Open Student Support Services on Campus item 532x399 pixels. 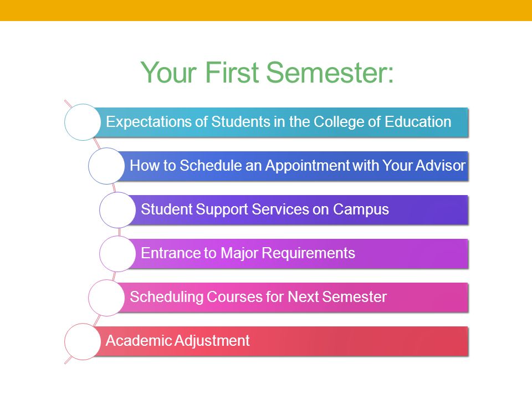coord(265,209)
